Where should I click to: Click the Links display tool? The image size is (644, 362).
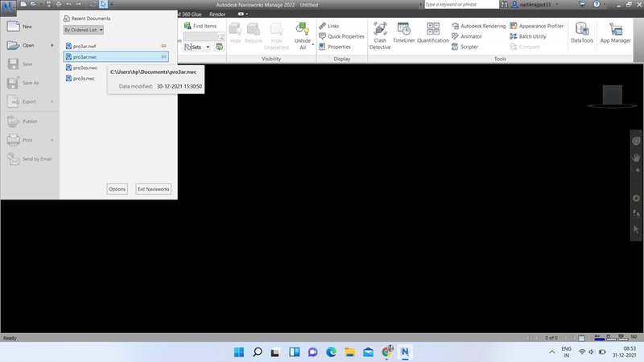[329, 26]
